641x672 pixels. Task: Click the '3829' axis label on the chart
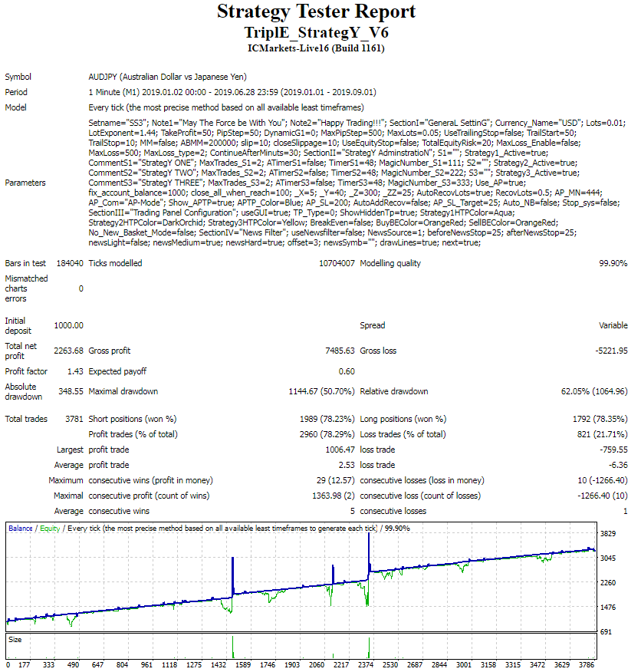pyautogui.click(x=608, y=534)
